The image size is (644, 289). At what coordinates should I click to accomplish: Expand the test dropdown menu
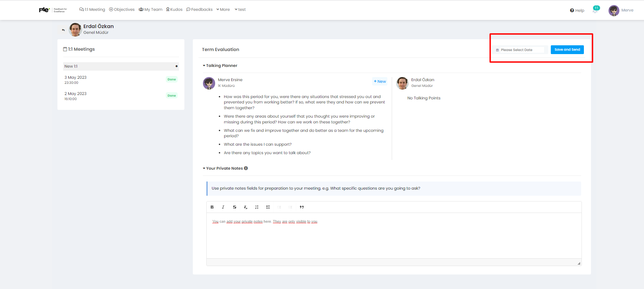tap(240, 9)
